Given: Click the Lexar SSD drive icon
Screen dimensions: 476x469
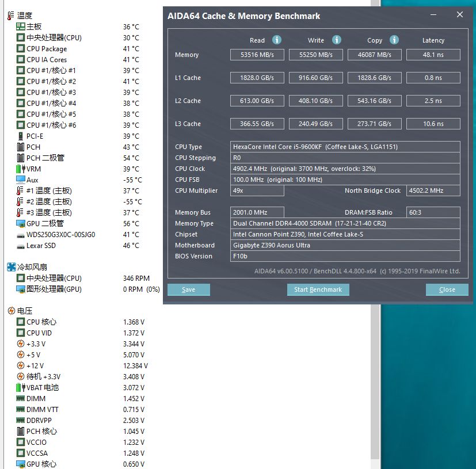Looking at the screenshot, I should click(x=21, y=246).
